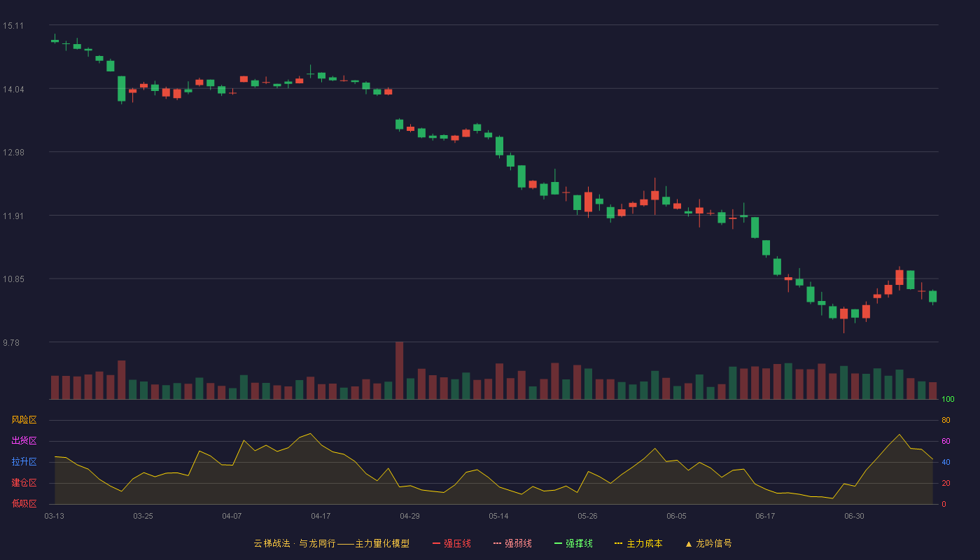
Task: Toggle the 强压线 legend label
Action: 457,543
